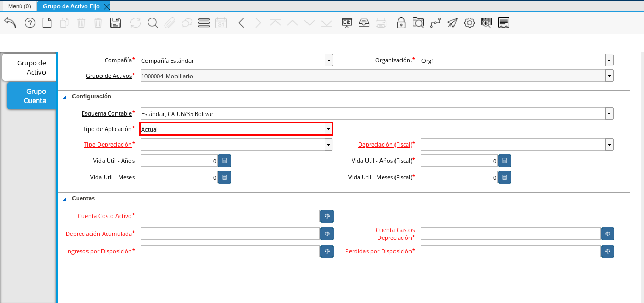Create a new record with page icon
This screenshot has height=303, width=644.
47,23
